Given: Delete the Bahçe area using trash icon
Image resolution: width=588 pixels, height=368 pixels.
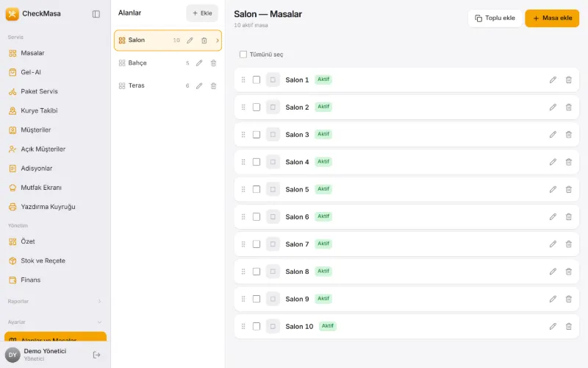Looking at the screenshot, I should [x=213, y=63].
